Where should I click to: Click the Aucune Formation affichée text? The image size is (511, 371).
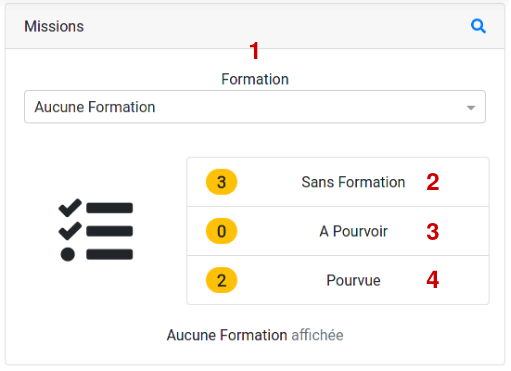click(255, 335)
